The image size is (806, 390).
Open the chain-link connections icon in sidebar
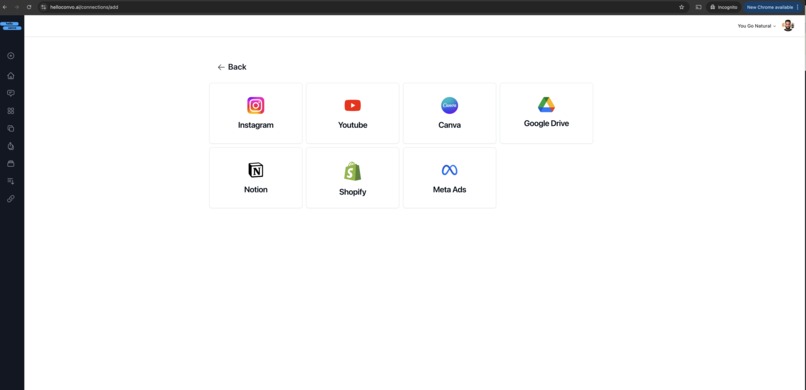coord(11,198)
